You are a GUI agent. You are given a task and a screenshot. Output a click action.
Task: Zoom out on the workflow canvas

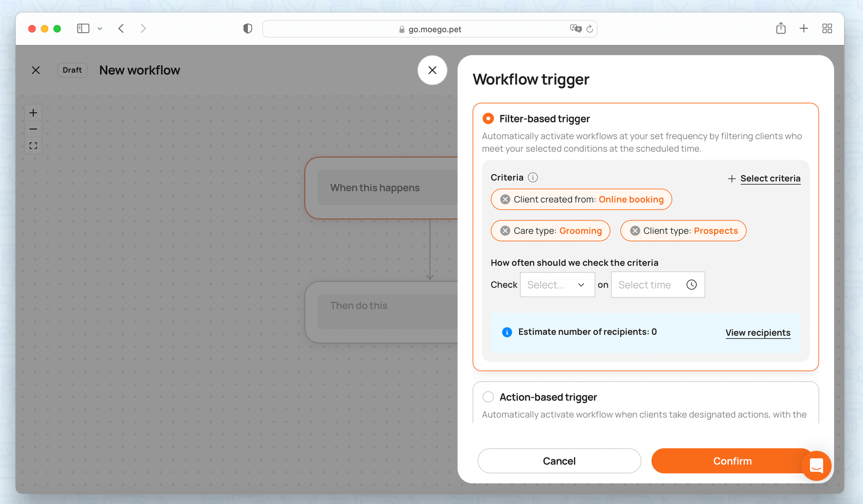click(x=33, y=129)
